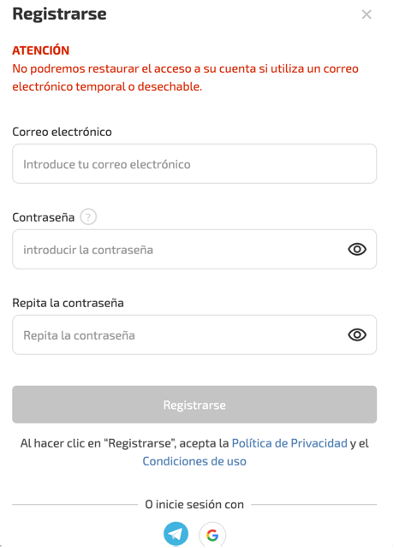Sign in with the Telegram icon
The height and width of the screenshot is (548, 396).
tap(176, 534)
